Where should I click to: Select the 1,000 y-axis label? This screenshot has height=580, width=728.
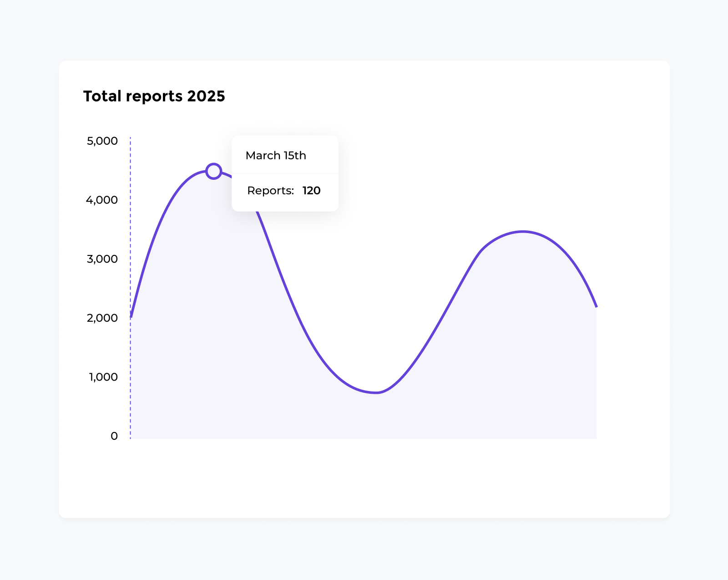(x=103, y=377)
